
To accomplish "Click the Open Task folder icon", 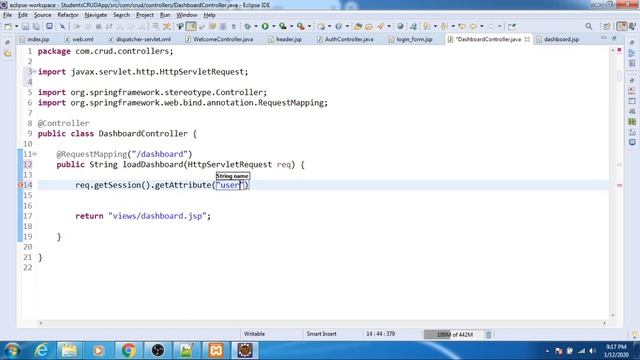I will pos(369,26).
